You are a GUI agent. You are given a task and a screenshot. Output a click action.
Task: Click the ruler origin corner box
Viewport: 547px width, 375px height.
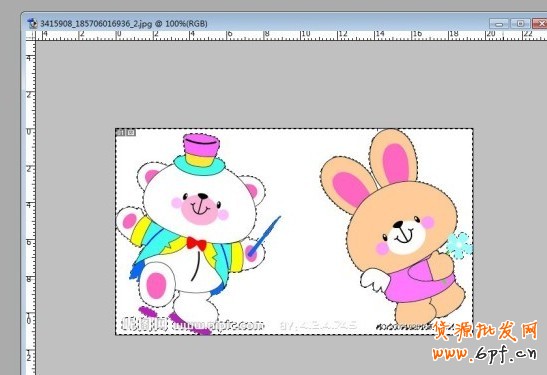(31, 35)
